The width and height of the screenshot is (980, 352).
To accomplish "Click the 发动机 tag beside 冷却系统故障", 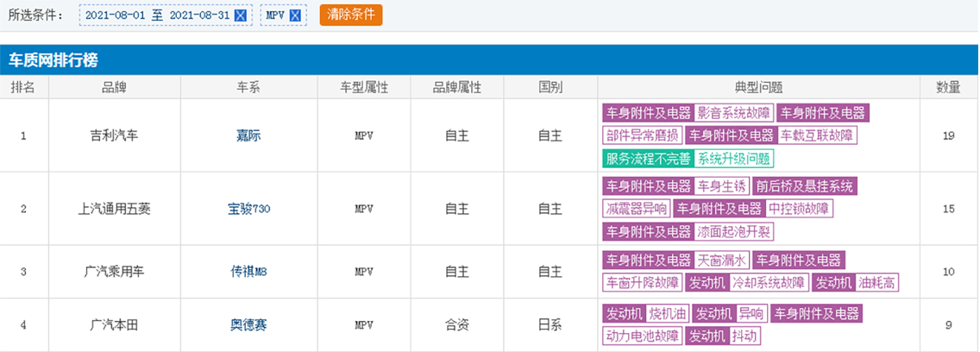I will click(707, 283).
